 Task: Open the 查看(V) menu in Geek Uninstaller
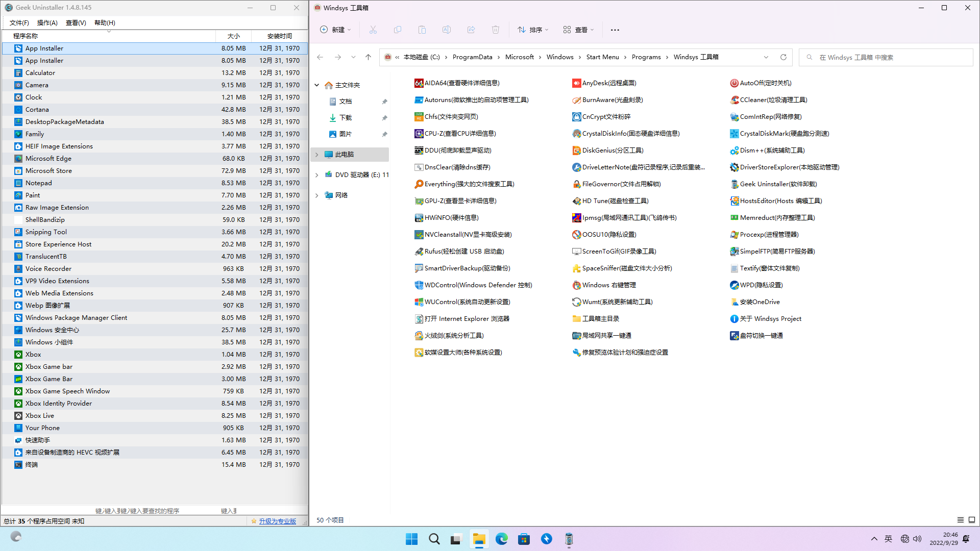click(76, 23)
